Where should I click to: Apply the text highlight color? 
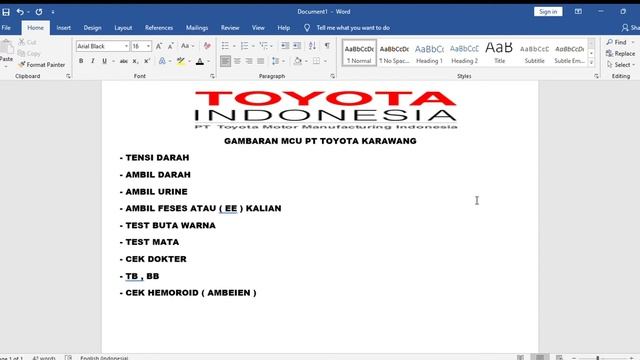[x=181, y=61]
